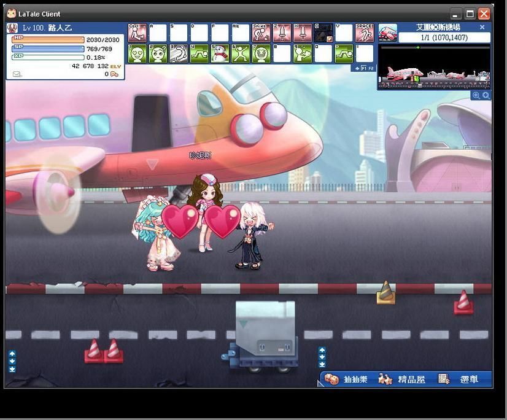Use the dash skill in slot 3
Screen dimensions: 507x420
pyautogui.click(x=179, y=53)
